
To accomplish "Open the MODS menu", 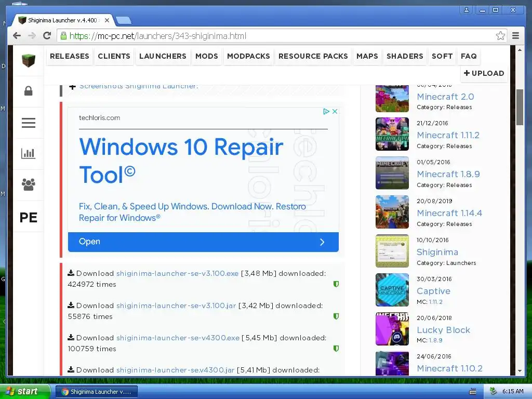I will 207,56.
